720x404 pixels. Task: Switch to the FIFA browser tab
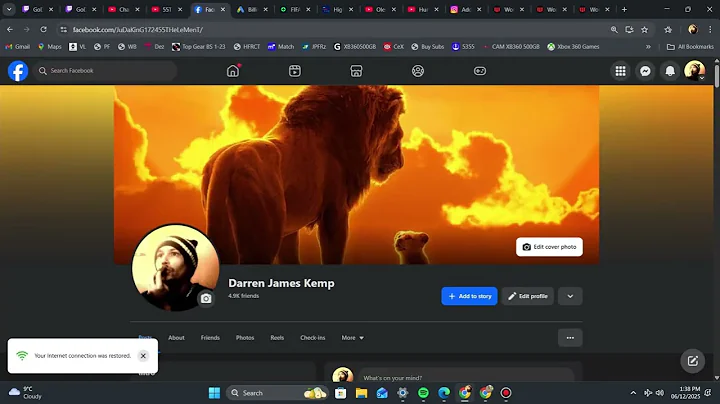click(x=295, y=9)
